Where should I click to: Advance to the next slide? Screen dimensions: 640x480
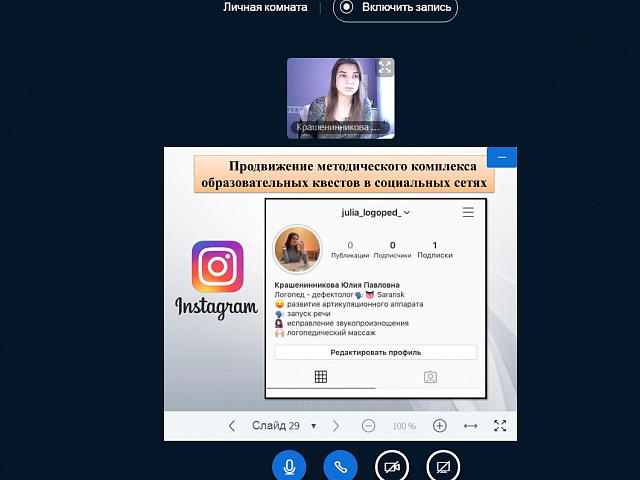[x=336, y=426]
